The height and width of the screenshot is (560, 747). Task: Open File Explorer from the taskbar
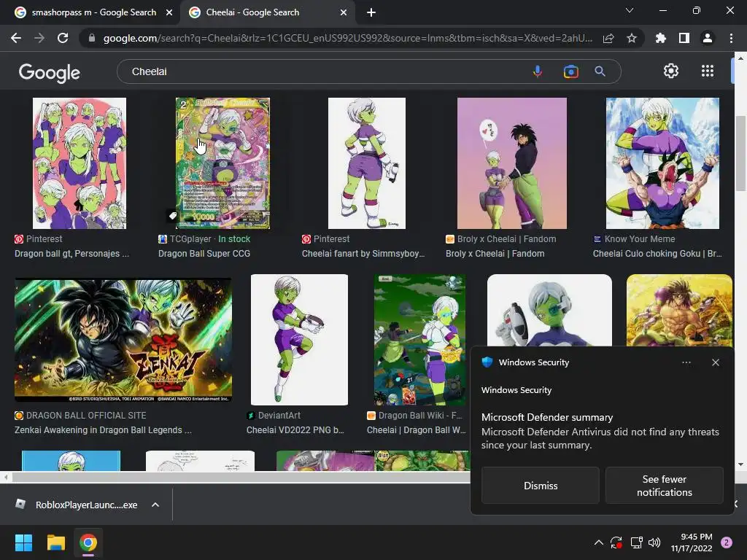tap(55, 542)
